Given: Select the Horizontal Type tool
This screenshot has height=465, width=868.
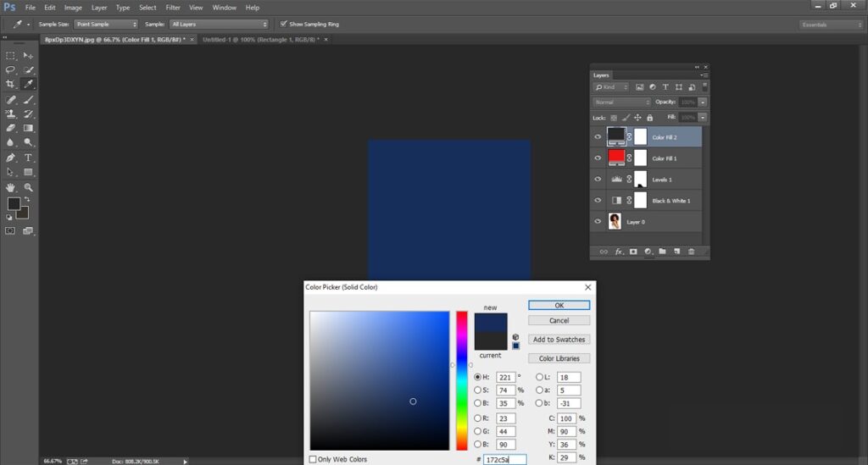Looking at the screenshot, I should point(28,158).
